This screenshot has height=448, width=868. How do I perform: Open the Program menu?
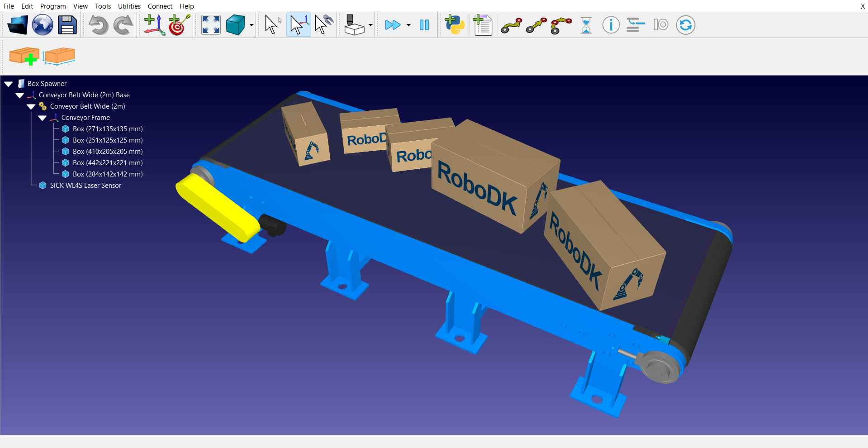pos(53,6)
